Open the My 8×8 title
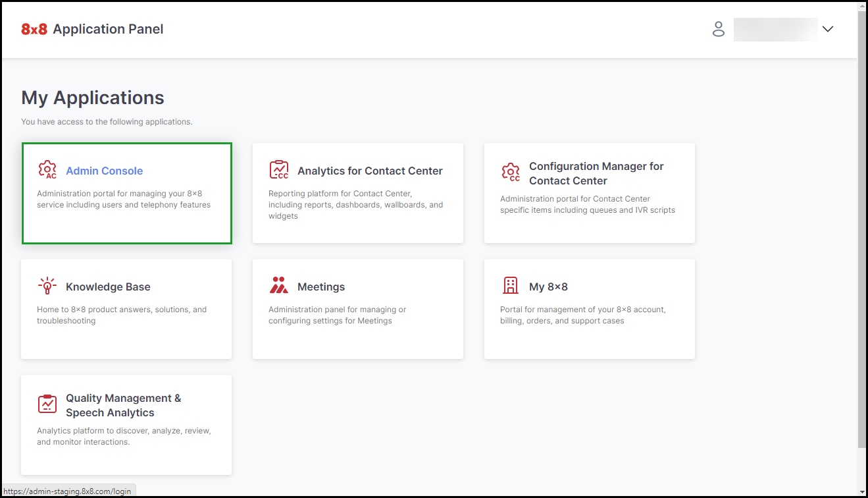This screenshot has height=498, width=868. click(548, 287)
